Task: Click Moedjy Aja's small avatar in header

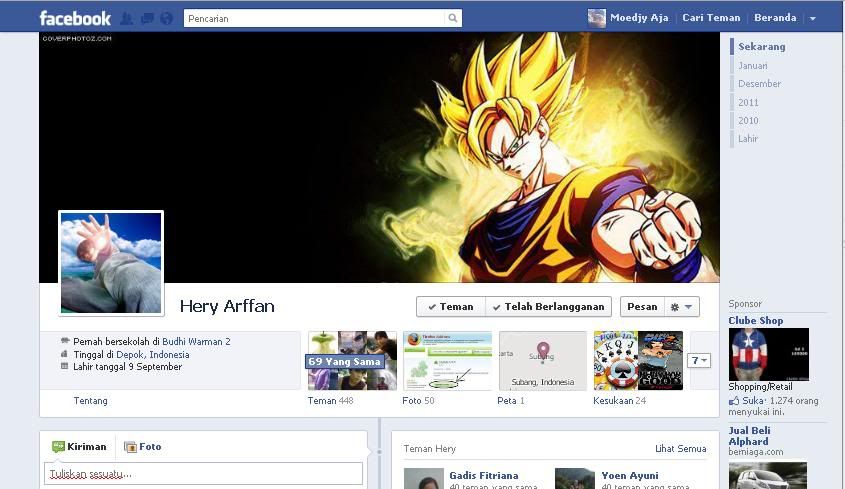Action: (597, 18)
